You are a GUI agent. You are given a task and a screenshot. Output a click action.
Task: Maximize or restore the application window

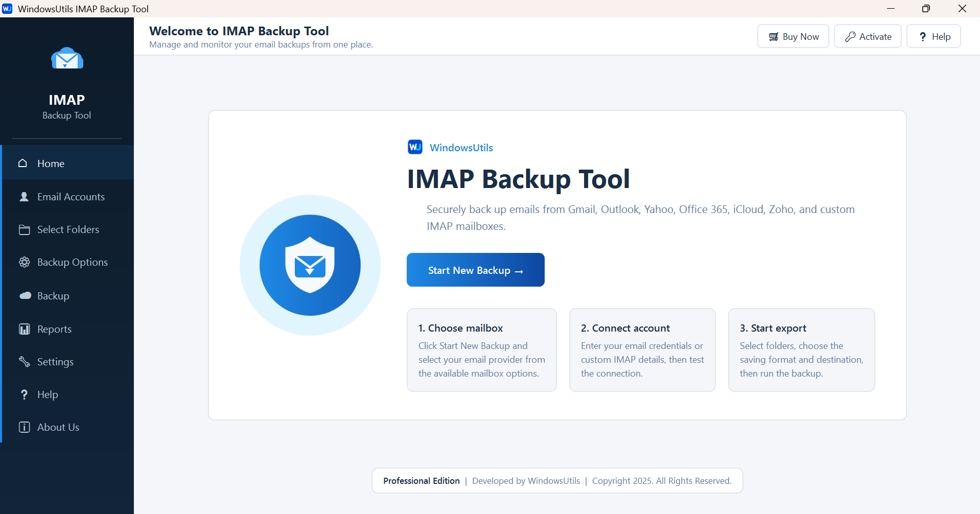(926, 9)
